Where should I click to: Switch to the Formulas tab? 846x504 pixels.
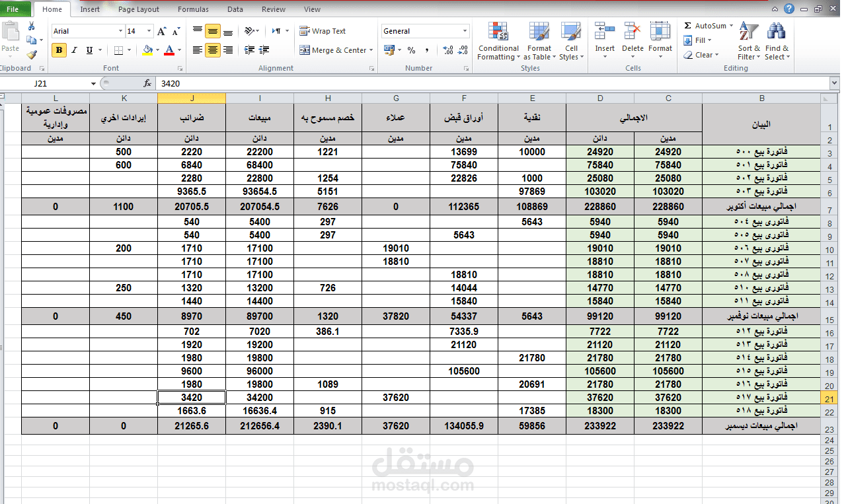pyautogui.click(x=193, y=9)
